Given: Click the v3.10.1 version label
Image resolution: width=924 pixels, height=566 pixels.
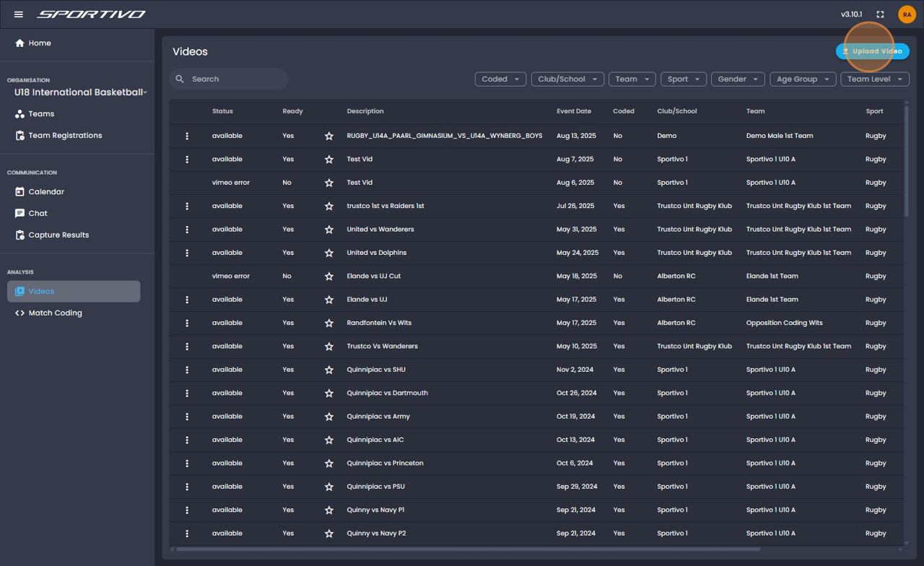Looking at the screenshot, I should point(851,14).
